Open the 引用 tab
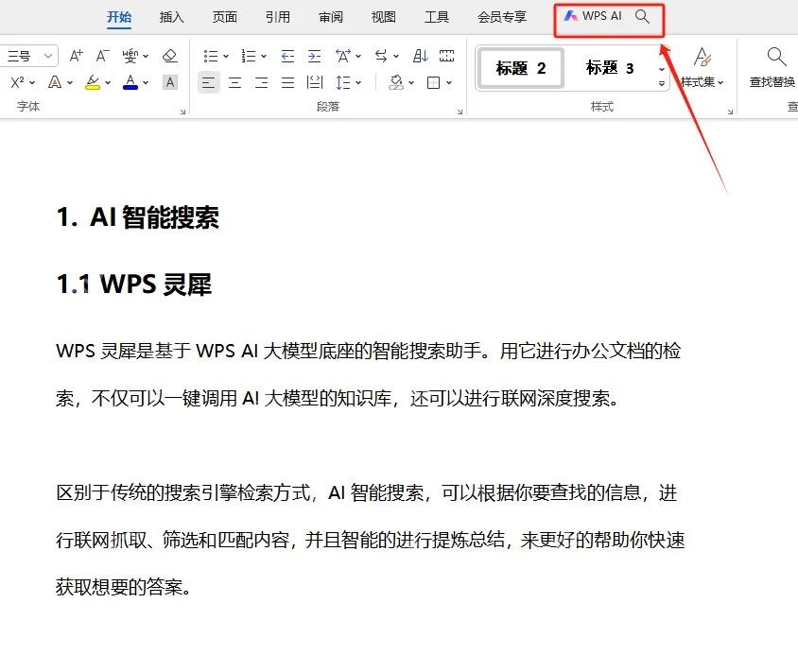This screenshot has height=672, width=798. tap(277, 17)
